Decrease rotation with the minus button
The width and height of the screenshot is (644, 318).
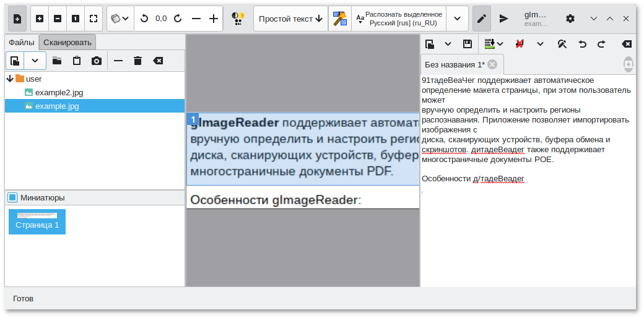[196, 19]
